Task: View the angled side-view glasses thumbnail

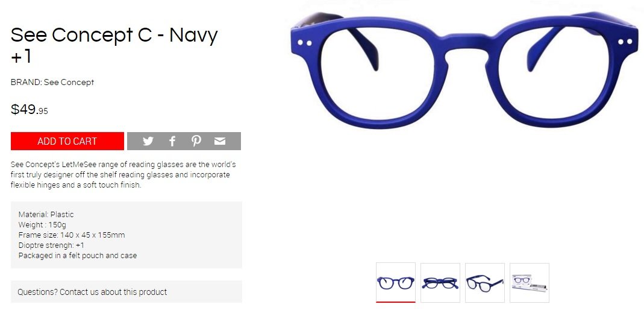Action: pyautogui.click(x=484, y=282)
